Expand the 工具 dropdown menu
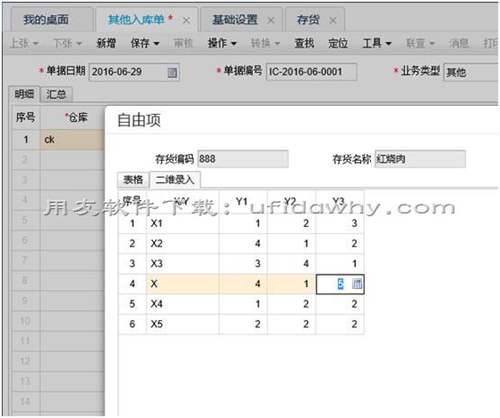Image resolution: width=500 pixels, height=418 pixels. click(377, 43)
